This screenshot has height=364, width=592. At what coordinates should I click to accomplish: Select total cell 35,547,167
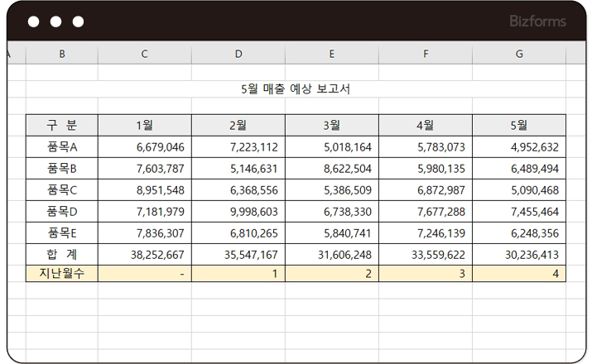click(238, 254)
